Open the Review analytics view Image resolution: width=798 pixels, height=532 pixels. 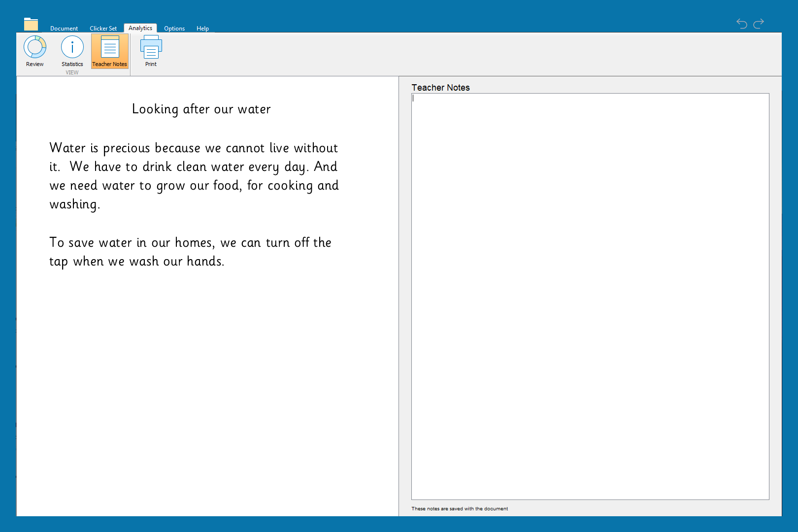35,51
